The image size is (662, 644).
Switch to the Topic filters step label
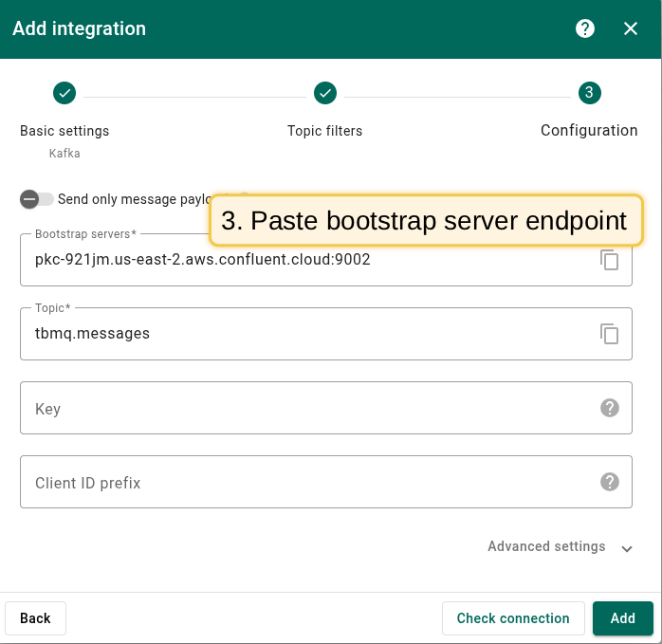click(324, 131)
